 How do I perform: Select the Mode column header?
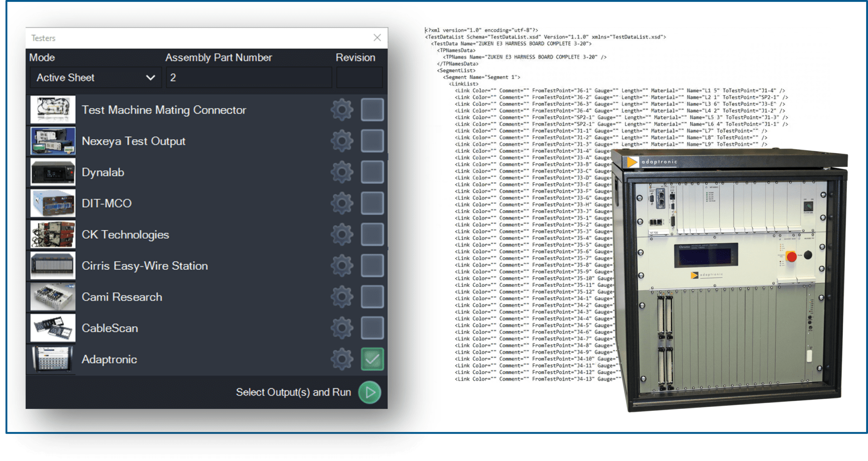click(42, 57)
